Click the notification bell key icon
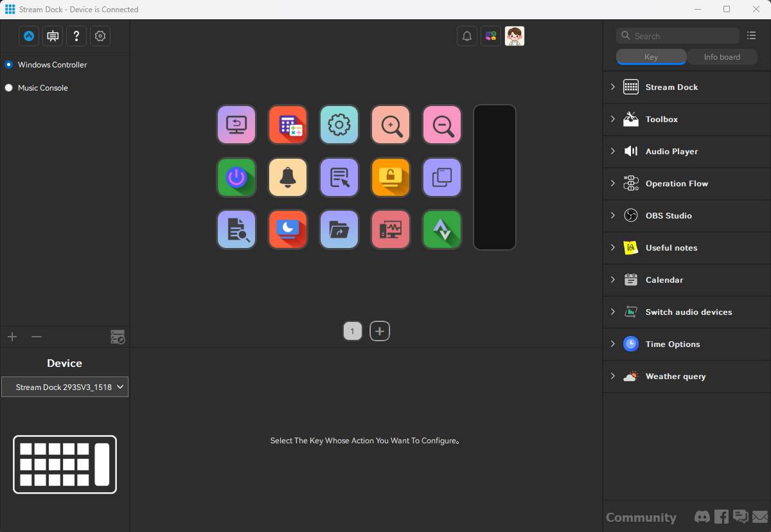This screenshot has height=532, width=771. tap(288, 177)
